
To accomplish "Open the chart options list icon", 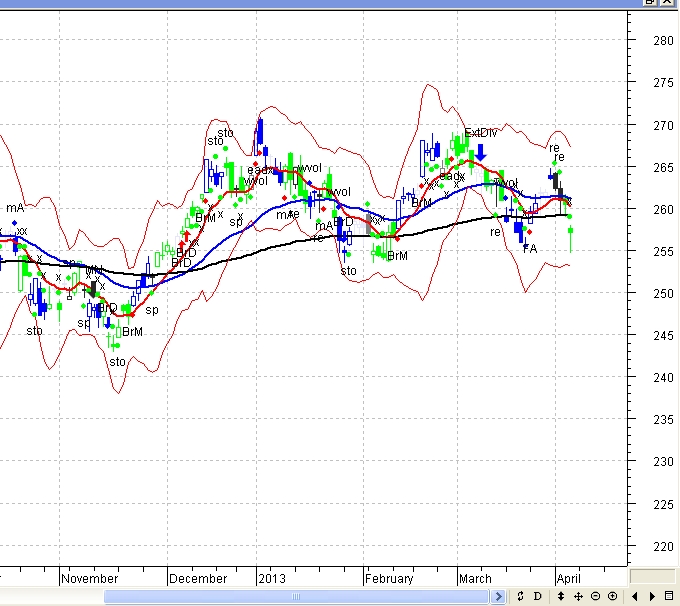I will click(670, 597).
